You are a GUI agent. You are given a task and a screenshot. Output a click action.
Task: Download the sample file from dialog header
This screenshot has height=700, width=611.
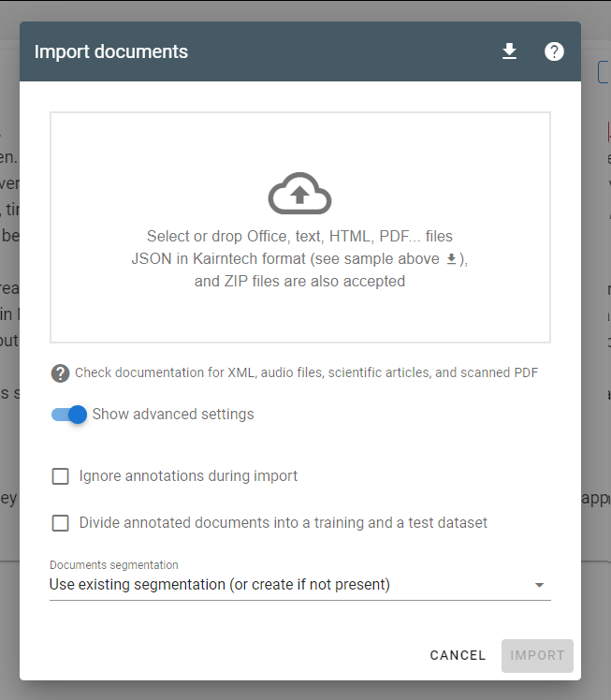tap(509, 51)
